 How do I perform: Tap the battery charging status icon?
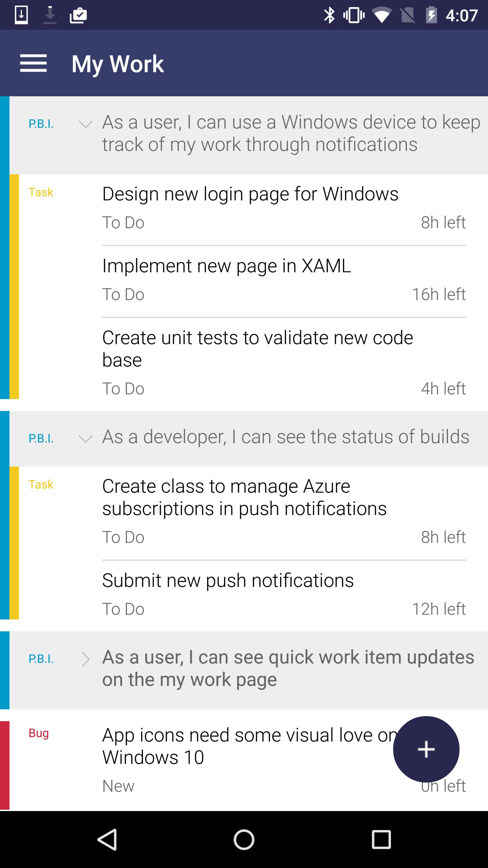click(431, 15)
